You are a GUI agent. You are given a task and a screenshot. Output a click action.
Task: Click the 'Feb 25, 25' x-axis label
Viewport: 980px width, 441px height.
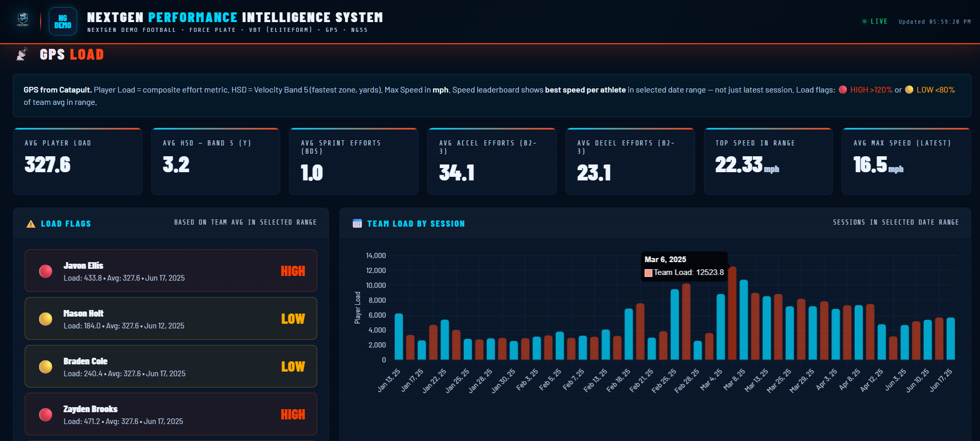click(664, 381)
